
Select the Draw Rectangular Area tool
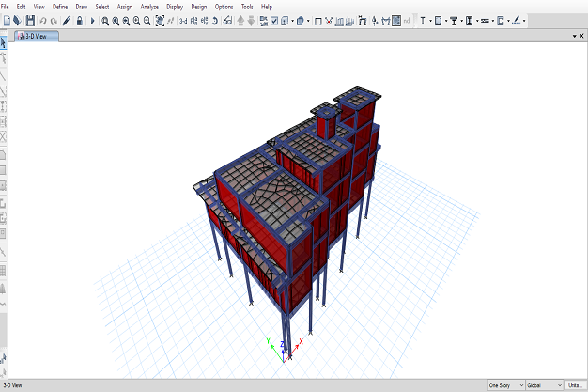pos(3,170)
